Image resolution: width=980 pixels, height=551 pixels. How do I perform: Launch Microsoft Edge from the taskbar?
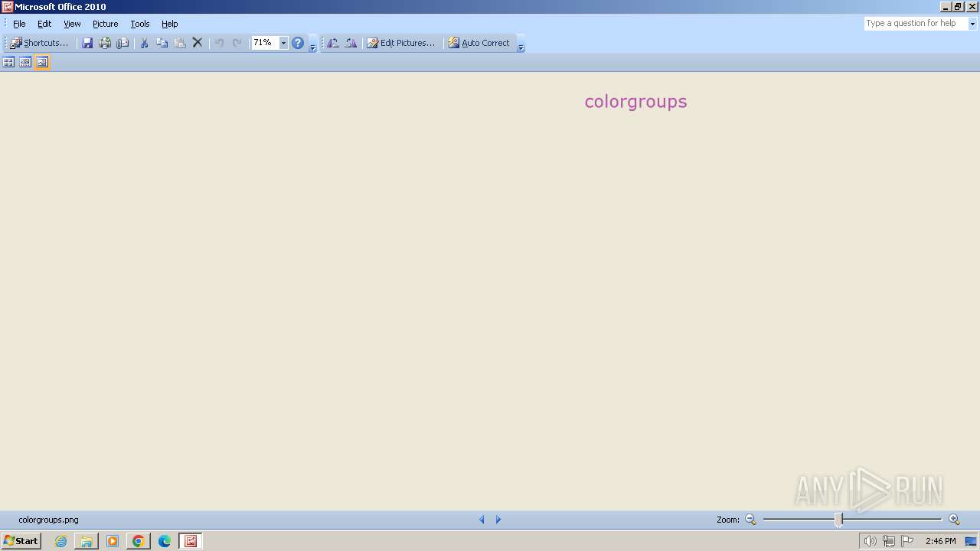point(164,541)
